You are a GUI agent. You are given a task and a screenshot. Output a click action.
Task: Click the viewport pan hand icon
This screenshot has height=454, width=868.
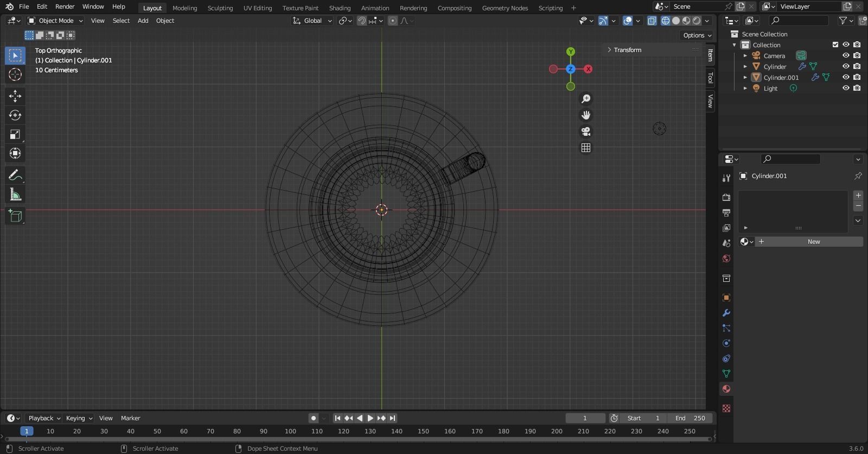pos(586,115)
